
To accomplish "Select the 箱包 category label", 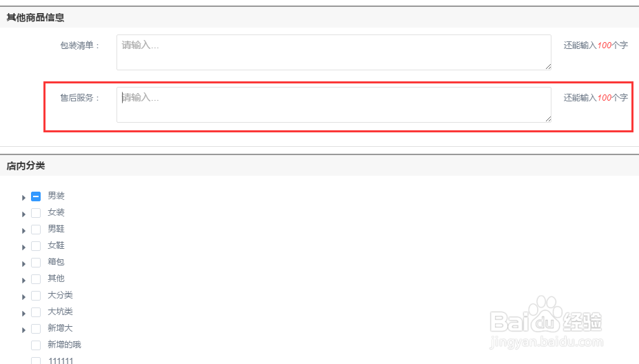I will pos(57,262).
